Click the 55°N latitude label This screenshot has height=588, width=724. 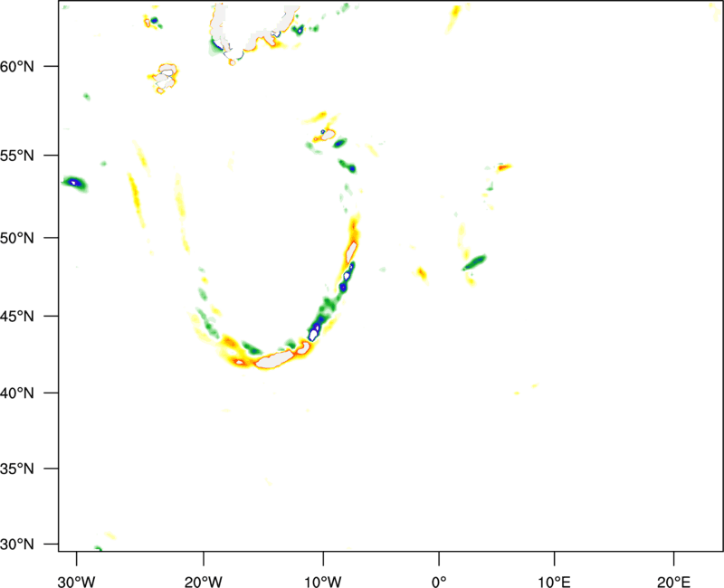17,155
